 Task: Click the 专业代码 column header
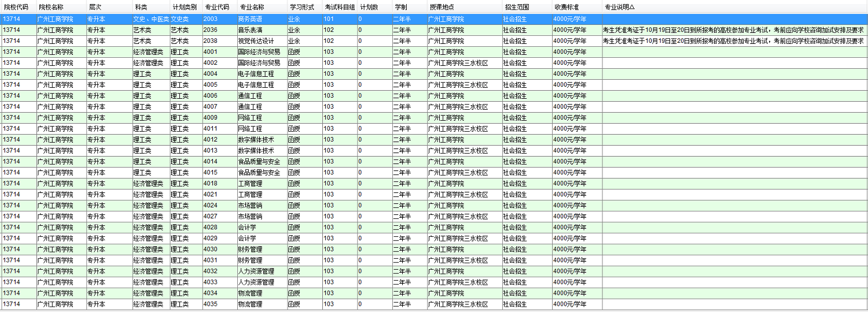217,8
